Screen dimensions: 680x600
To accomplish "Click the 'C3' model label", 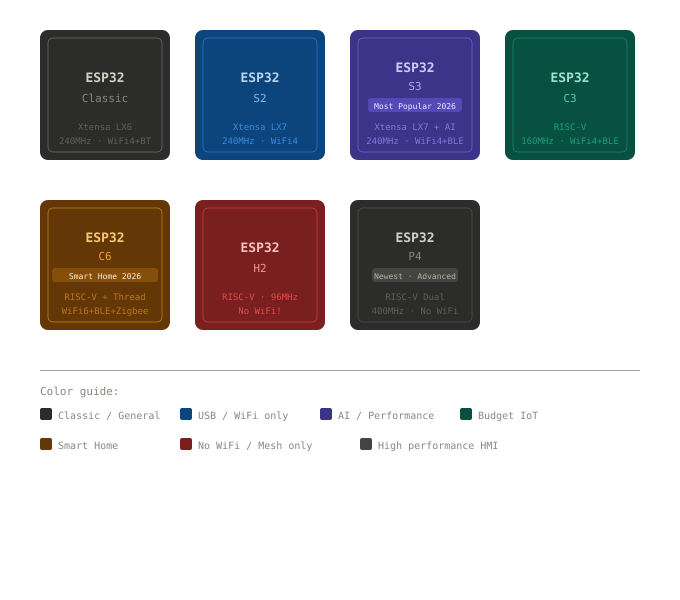I will pos(570,98).
